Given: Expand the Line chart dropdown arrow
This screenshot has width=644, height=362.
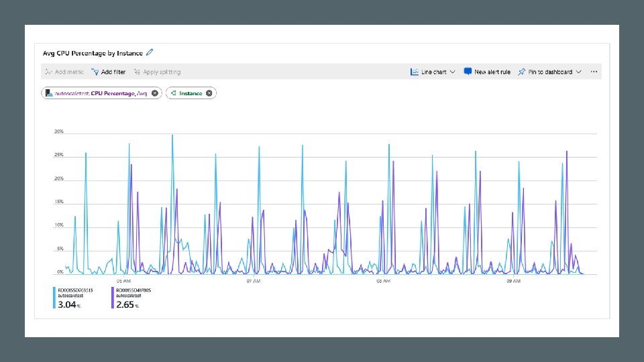Looking at the screenshot, I should (453, 72).
